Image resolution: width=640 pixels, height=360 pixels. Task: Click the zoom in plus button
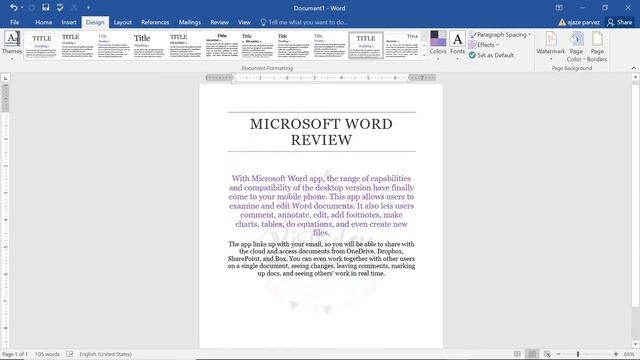(x=616, y=354)
